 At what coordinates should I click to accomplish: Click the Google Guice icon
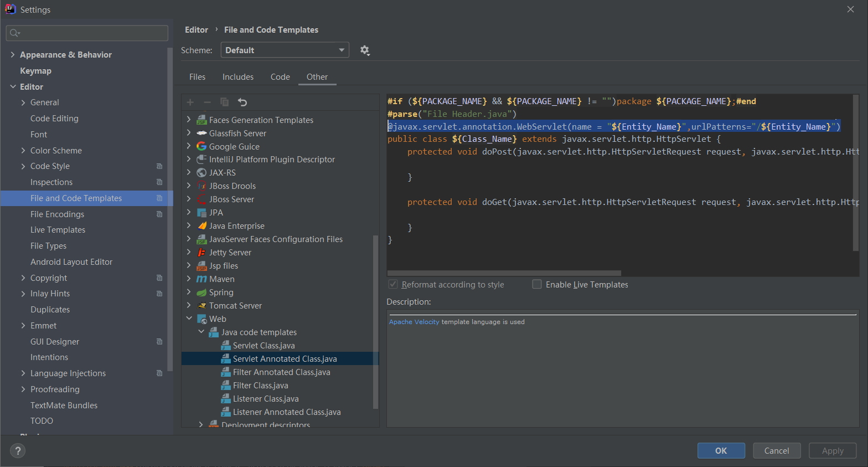coord(201,147)
